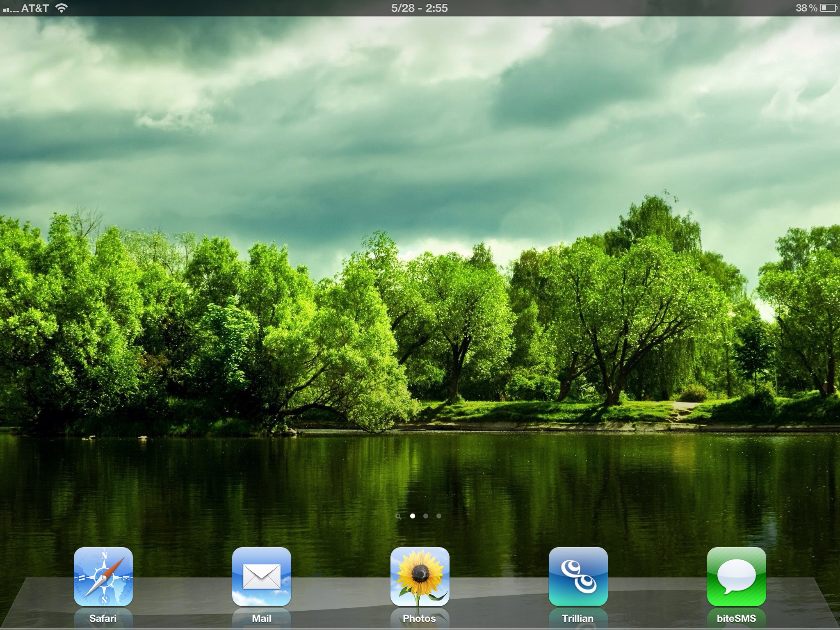Tap the cellular signal bars indicator
This screenshot has width=840, height=630.
(x=10, y=9)
